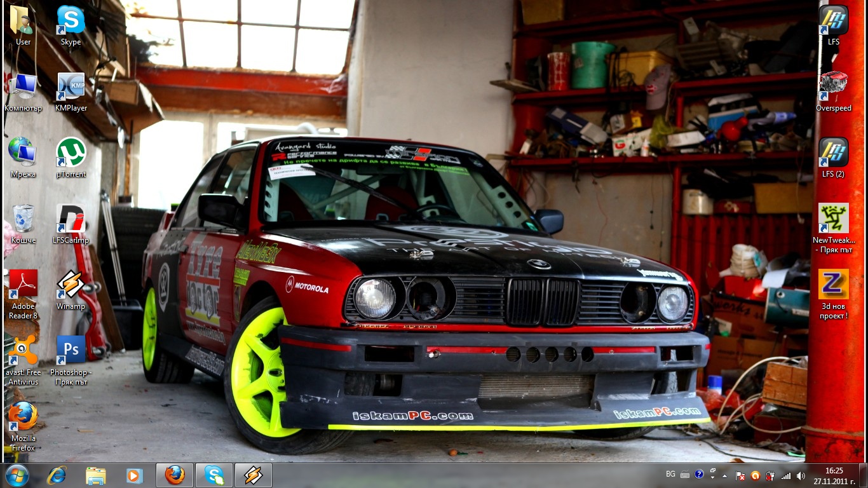Launch Skype from the desktop shortcut
This screenshot has width=868, height=488.
pyautogui.click(x=71, y=25)
